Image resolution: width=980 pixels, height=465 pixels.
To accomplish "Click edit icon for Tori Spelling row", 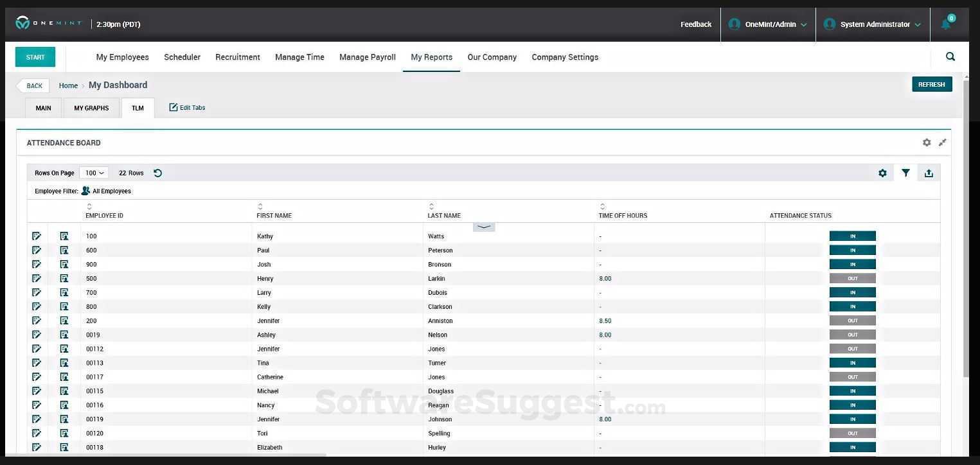I will [x=37, y=434].
